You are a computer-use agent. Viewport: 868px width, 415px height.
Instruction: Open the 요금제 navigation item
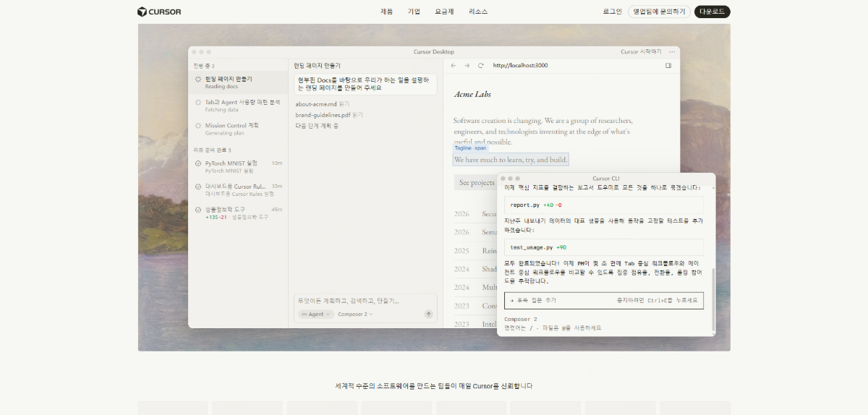[444, 12]
